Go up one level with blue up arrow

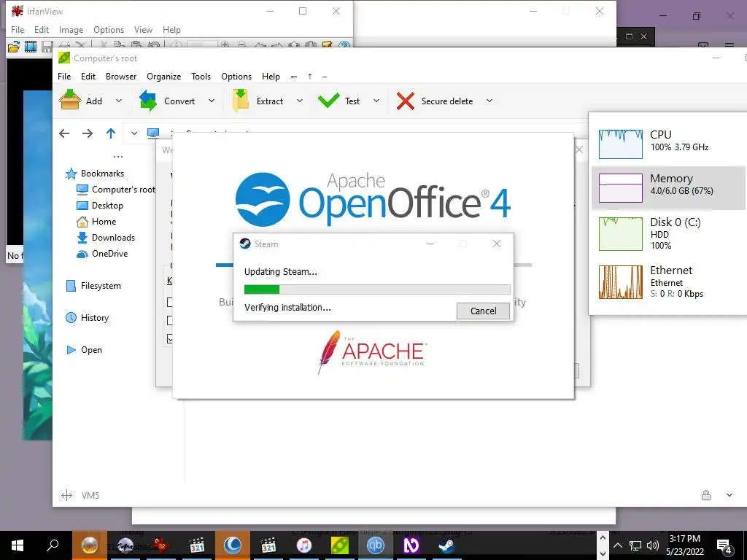coord(111,133)
